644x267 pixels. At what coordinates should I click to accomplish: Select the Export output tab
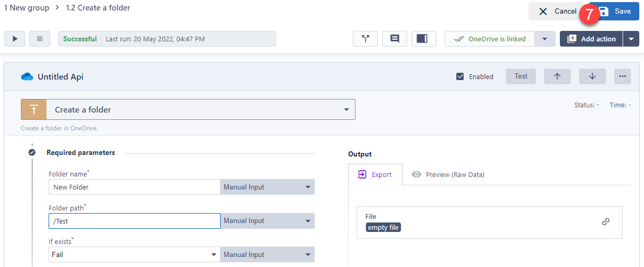pyautogui.click(x=375, y=175)
